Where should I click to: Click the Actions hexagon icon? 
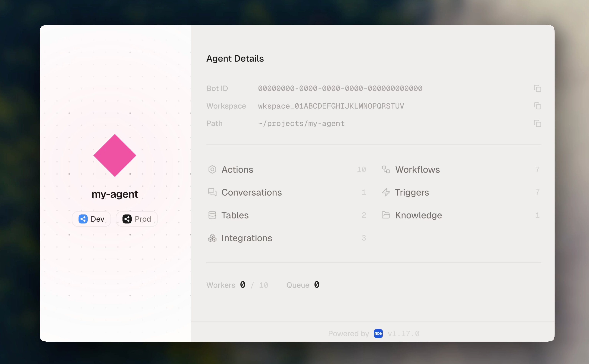(x=212, y=169)
